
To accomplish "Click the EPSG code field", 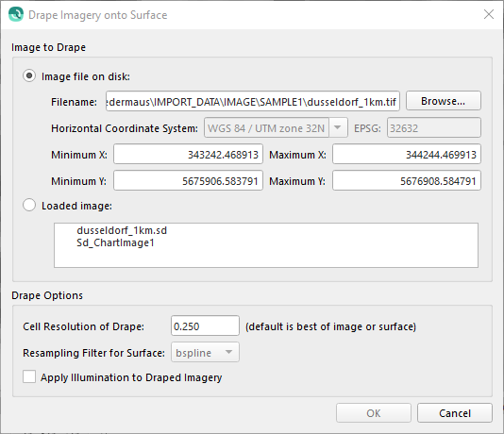I will click(434, 128).
